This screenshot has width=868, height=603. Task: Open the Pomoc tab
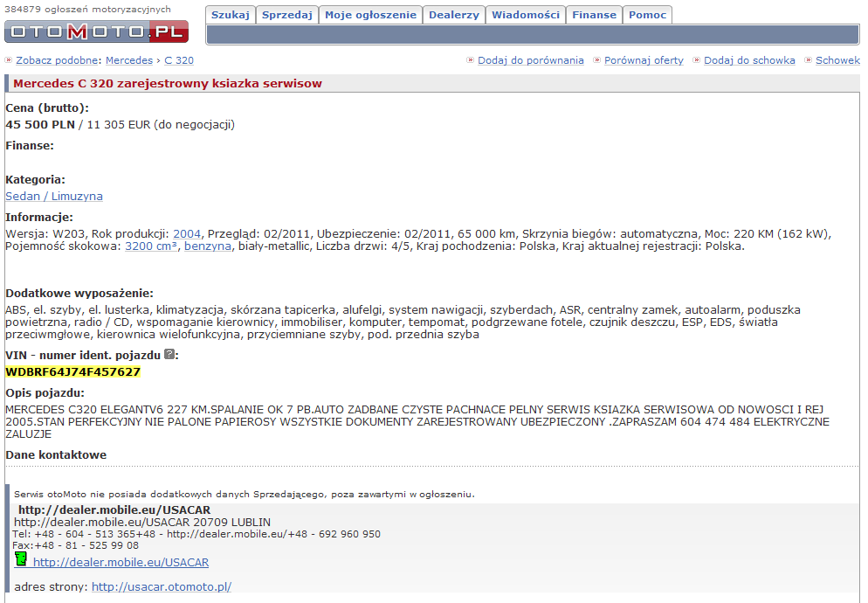[x=647, y=15]
